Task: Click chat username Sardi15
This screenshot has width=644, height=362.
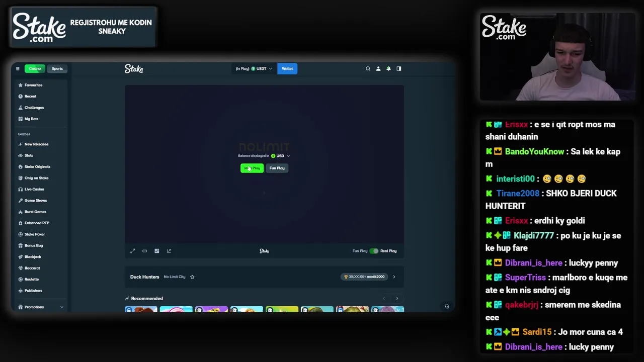Action: 537,332
